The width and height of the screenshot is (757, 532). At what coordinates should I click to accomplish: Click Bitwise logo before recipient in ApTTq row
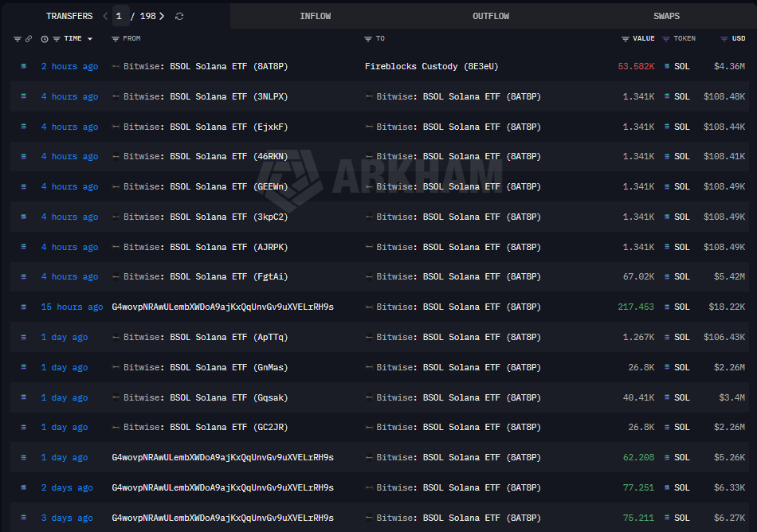(x=369, y=337)
